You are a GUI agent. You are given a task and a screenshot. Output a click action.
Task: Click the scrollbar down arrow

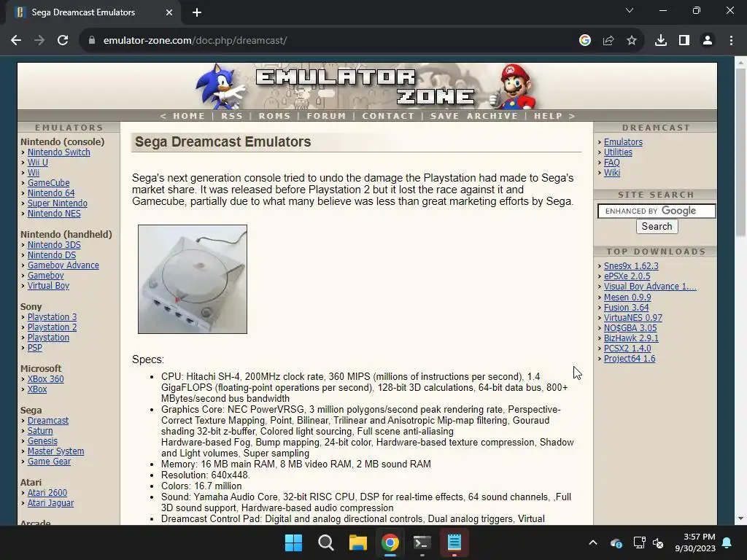(x=741, y=519)
